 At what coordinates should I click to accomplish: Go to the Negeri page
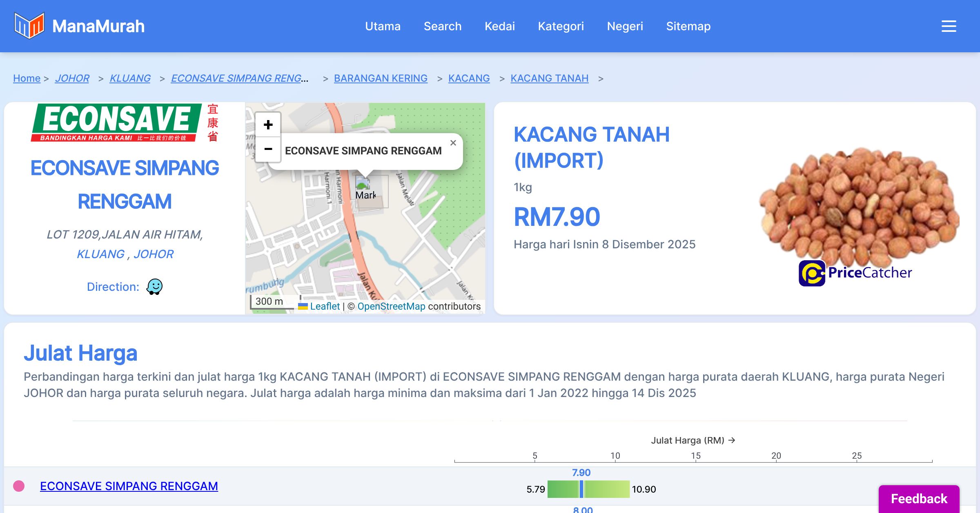pos(625,26)
